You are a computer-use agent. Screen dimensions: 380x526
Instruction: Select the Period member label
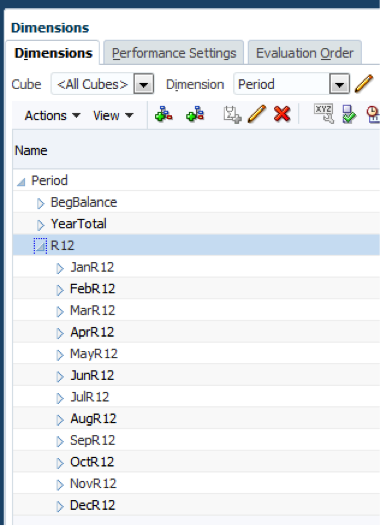[49, 180]
